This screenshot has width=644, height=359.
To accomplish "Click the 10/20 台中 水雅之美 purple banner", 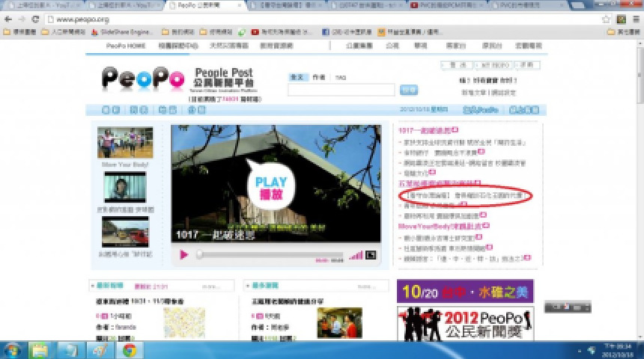I will click(465, 290).
